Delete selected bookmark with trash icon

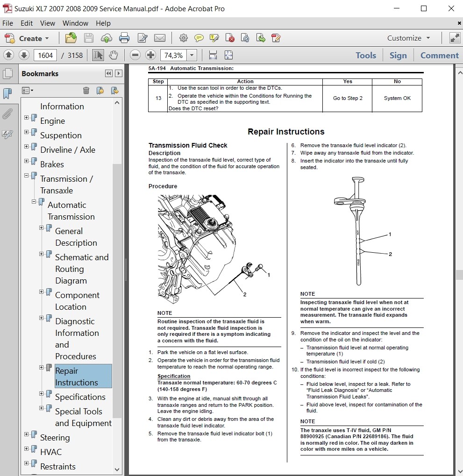point(86,91)
